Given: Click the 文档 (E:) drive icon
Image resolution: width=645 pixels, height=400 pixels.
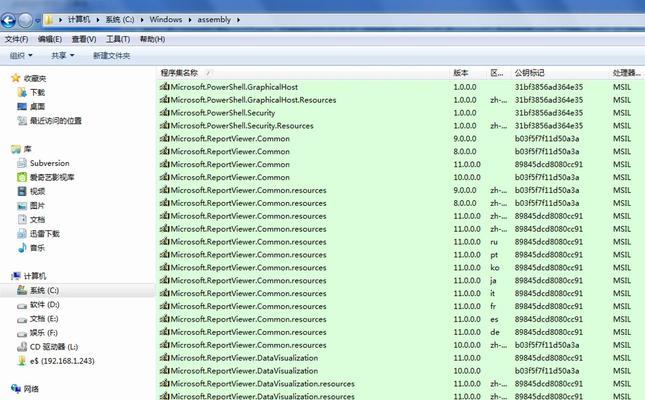Looking at the screenshot, I should 22,319.
